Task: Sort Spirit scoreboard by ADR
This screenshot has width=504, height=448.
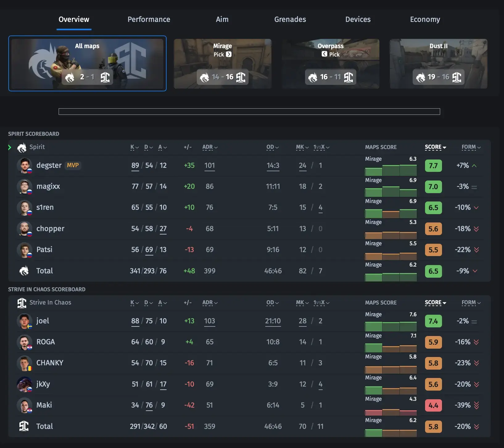Action: (210, 147)
